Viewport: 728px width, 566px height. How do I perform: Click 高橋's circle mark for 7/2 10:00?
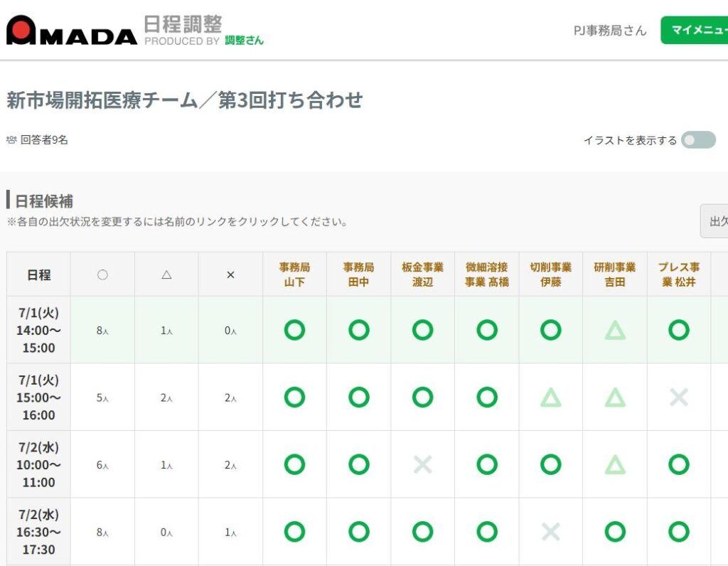point(487,465)
